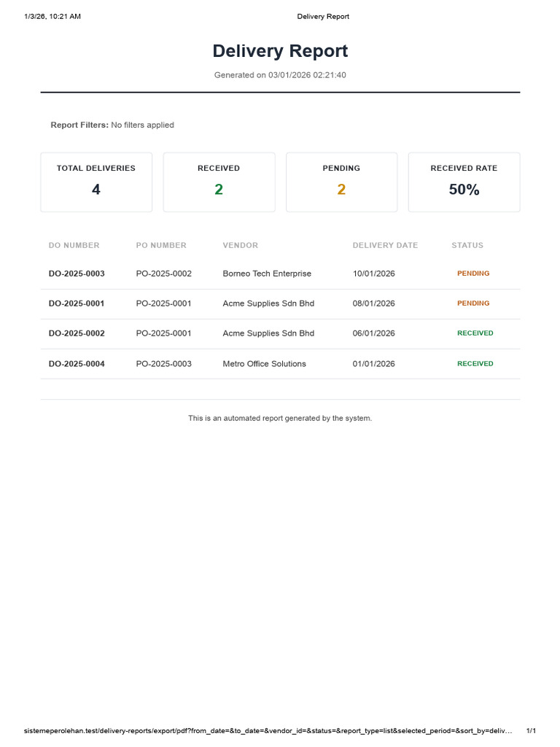Click the 'No filters applied' text

pos(142,125)
